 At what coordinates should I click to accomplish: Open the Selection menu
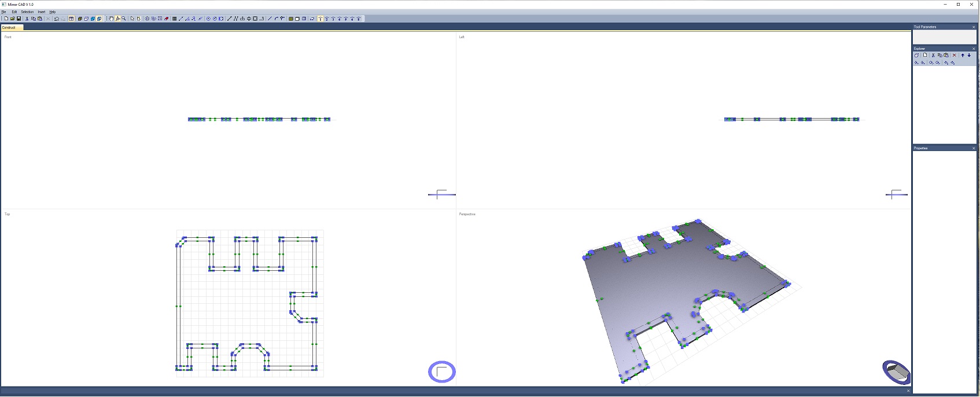[27, 12]
